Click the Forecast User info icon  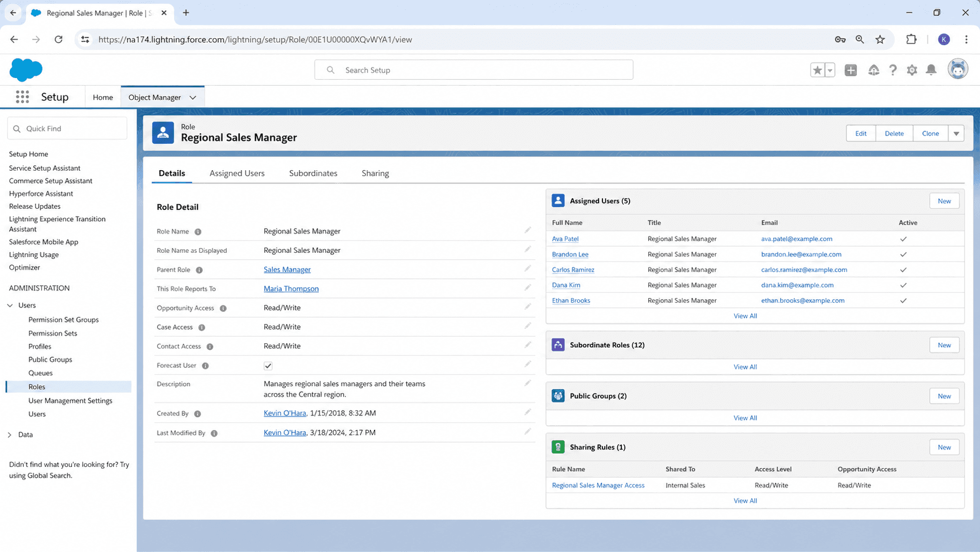[205, 365]
